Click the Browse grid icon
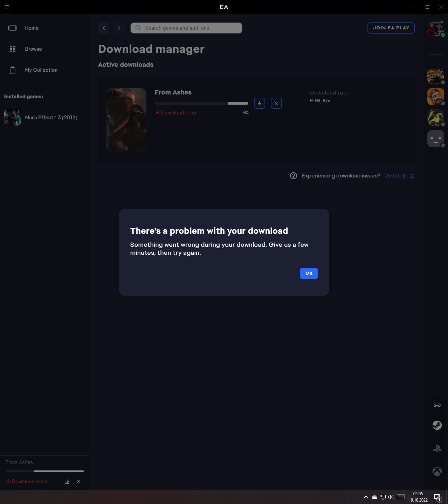 pyautogui.click(x=13, y=49)
